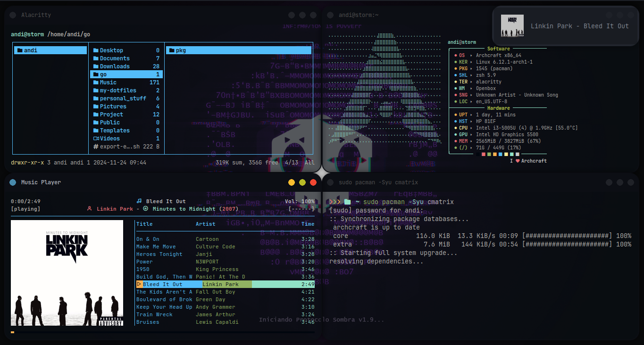Click the music note icon beside Bleed It Out
This screenshot has width=644, height=345.
pos(139,201)
